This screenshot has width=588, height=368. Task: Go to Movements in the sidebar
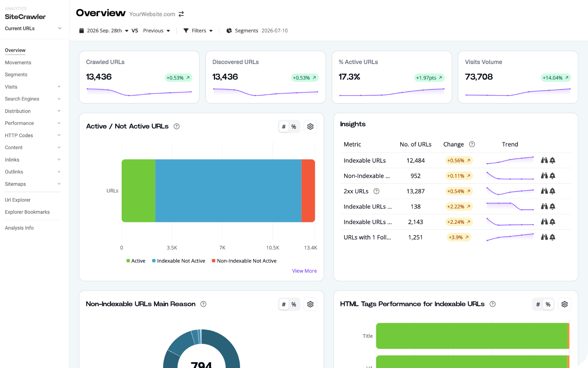(x=18, y=63)
